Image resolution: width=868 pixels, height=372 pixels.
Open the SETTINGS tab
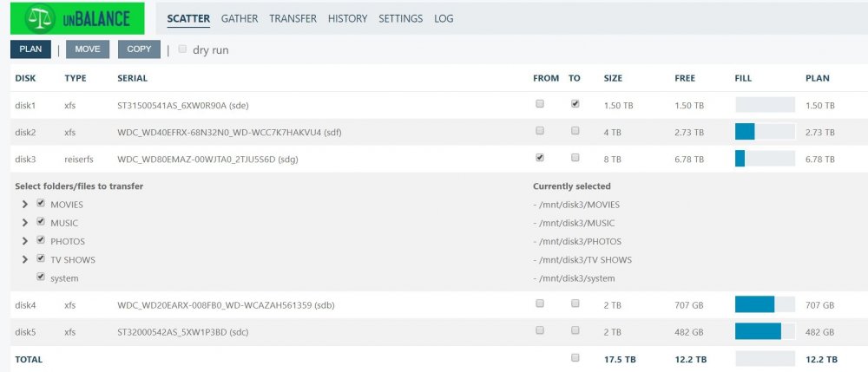[400, 19]
